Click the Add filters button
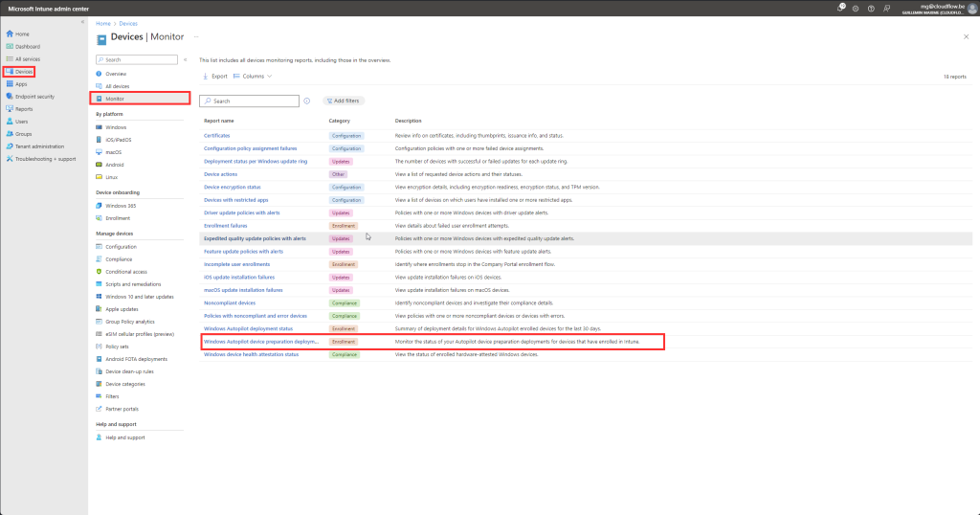 tap(344, 101)
